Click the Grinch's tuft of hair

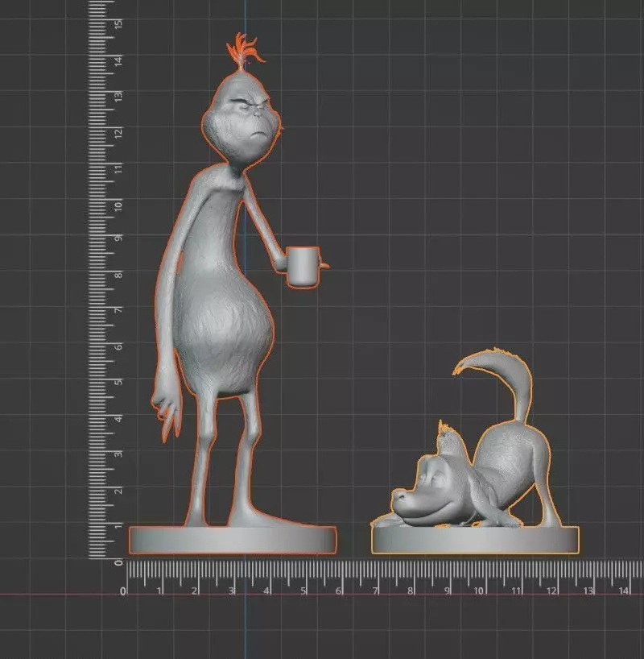245,50
